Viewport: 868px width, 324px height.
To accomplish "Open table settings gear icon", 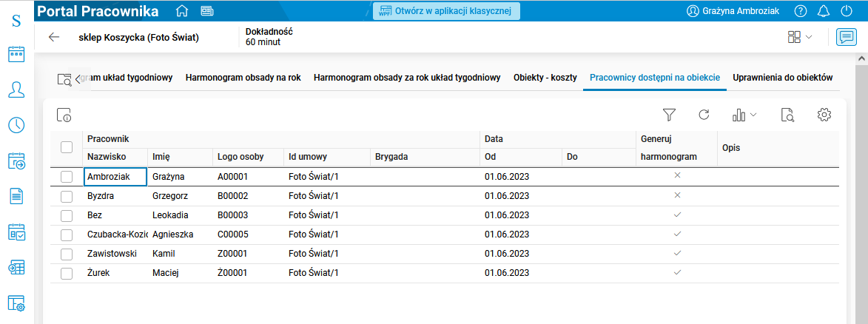I will [x=824, y=115].
